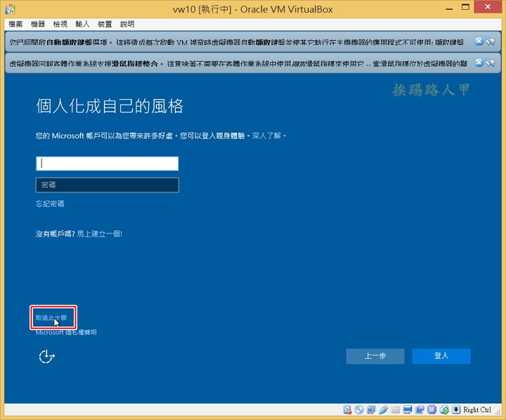The image size is (506, 420).
Task: Click the video capture status icon
Action: click(420, 409)
